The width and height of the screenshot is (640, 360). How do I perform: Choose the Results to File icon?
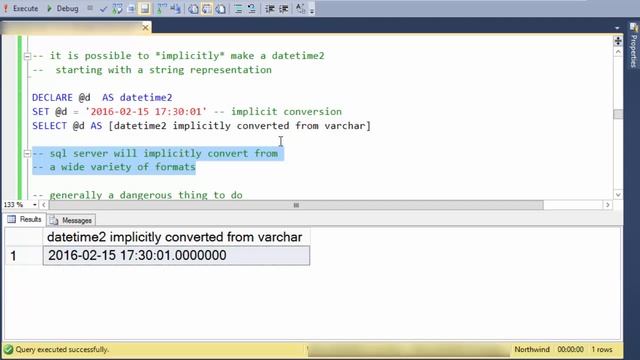tap(220, 9)
